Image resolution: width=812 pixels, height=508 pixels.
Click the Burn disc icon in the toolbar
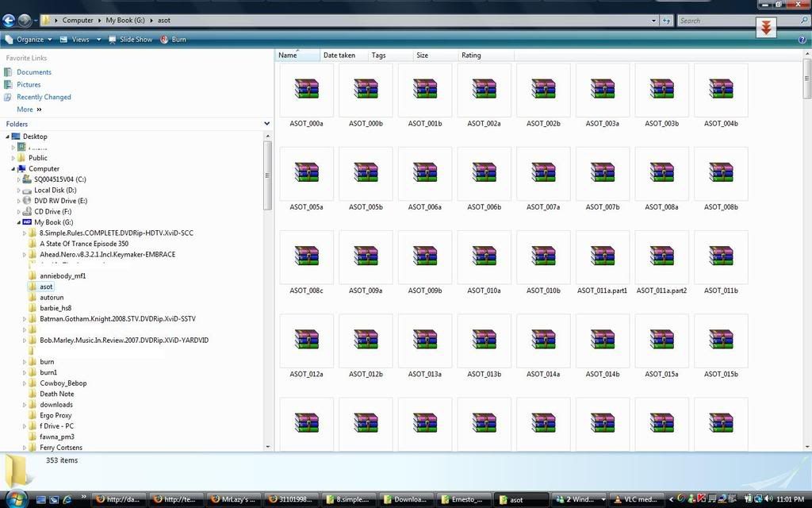[164, 40]
